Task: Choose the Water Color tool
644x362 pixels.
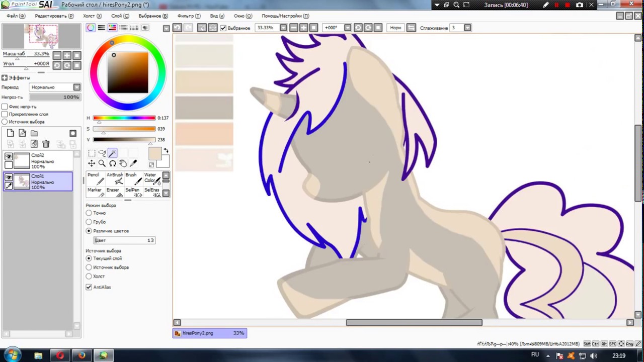Action: [x=152, y=178]
